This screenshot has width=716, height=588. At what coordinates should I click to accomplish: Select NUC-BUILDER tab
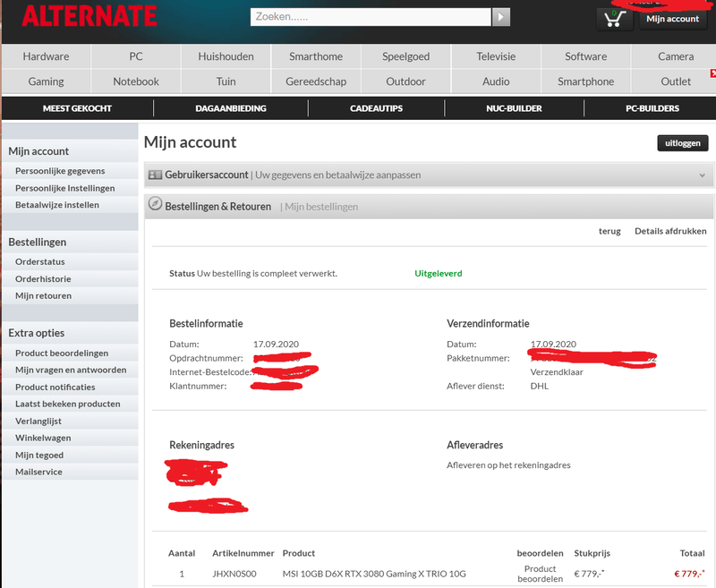point(514,108)
